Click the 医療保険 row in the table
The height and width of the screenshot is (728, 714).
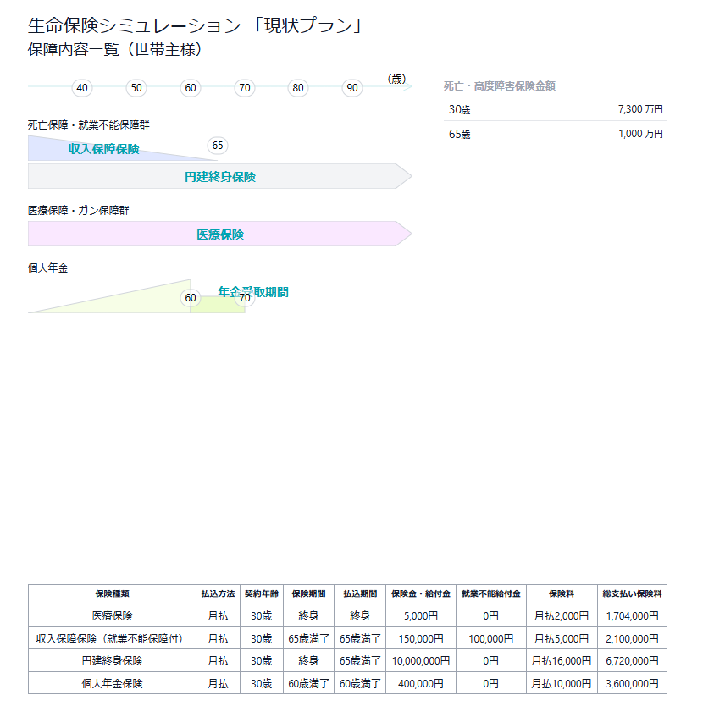point(113,615)
